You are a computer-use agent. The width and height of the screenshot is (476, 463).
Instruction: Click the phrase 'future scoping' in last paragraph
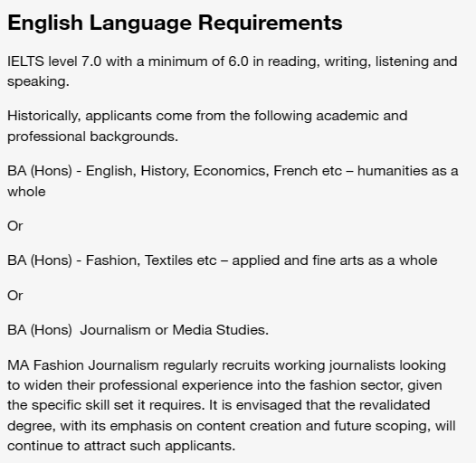click(382, 426)
